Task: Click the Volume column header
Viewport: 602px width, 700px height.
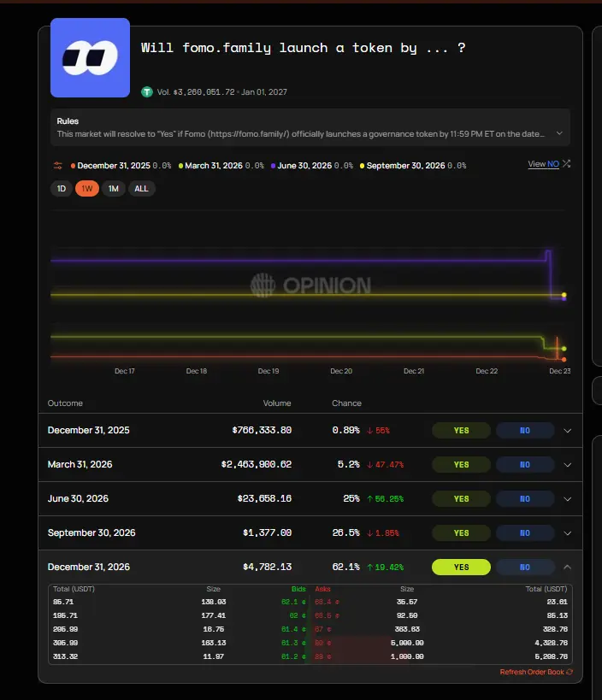Action: [x=277, y=403]
